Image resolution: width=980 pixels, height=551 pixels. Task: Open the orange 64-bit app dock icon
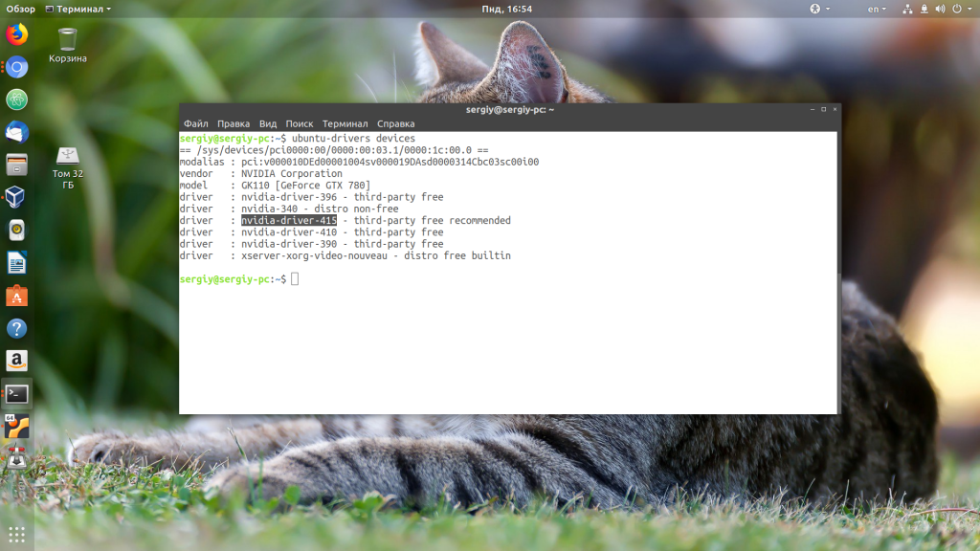[17, 426]
